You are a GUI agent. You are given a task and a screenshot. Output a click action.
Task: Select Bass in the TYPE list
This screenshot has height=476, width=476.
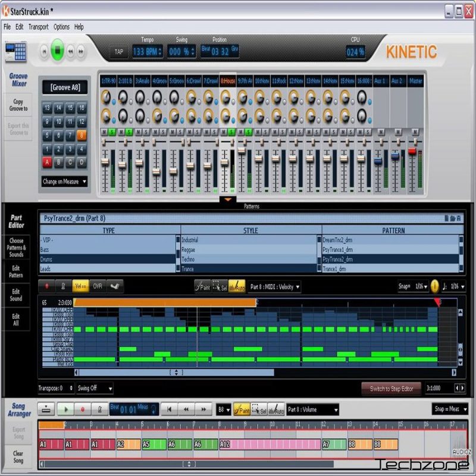pyautogui.click(x=108, y=249)
